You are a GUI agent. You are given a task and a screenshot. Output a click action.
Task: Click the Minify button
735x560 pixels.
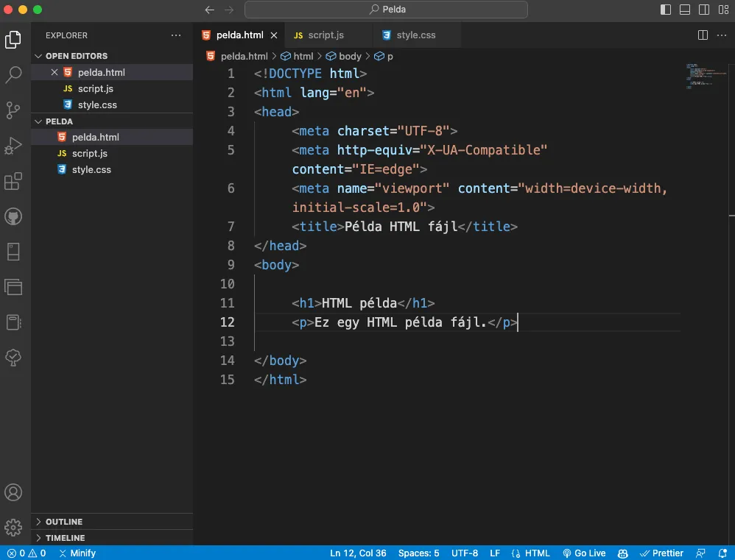(77, 553)
